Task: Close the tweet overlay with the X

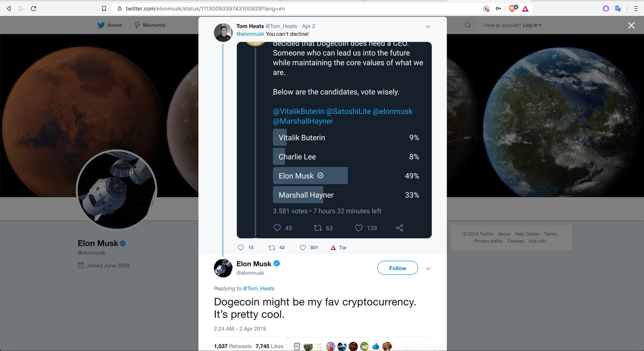Action: 631,25
